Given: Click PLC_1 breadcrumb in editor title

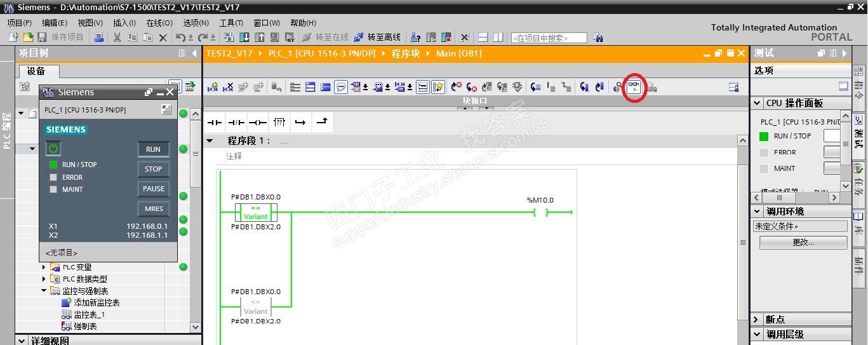Looking at the screenshot, I should tap(322, 53).
